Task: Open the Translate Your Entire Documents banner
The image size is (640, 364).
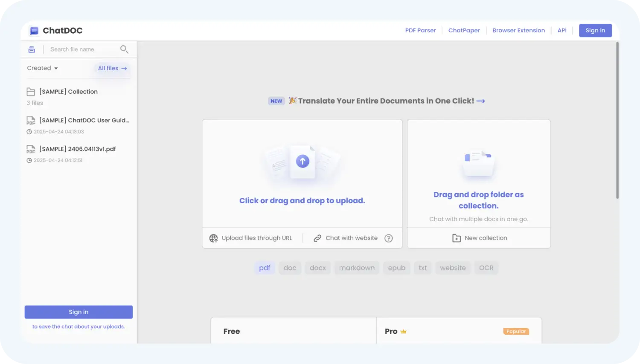Action: tap(386, 101)
